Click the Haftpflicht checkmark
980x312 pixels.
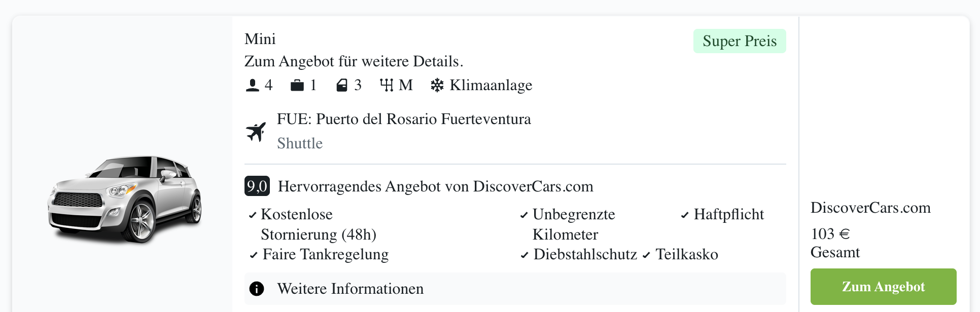[x=685, y=215]
